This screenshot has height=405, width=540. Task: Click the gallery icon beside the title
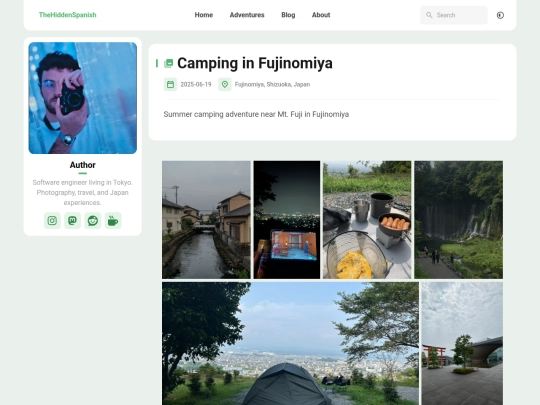168,63
